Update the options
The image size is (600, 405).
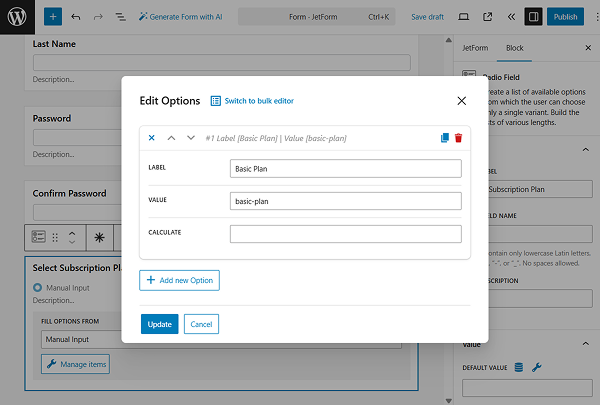coord(160,324)
